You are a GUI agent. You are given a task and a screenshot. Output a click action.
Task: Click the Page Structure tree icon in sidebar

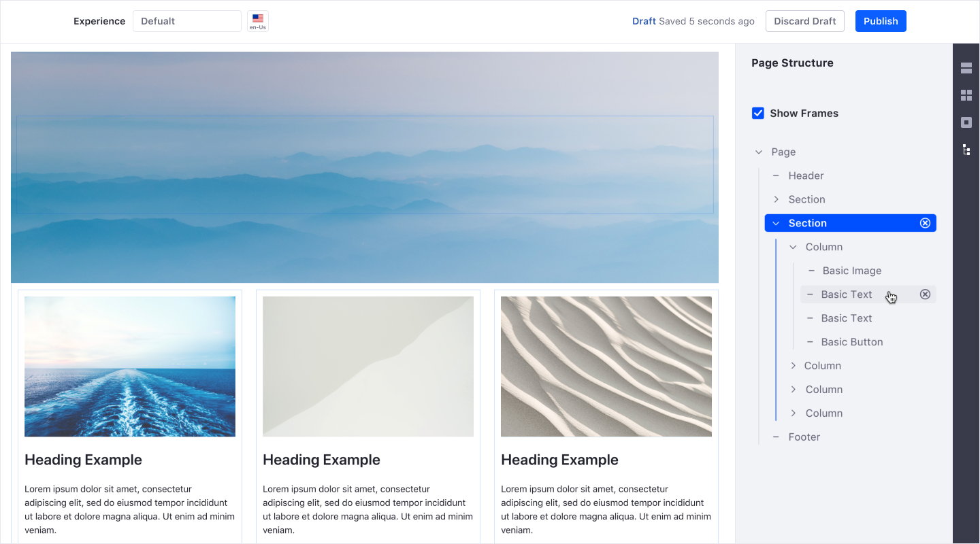966,150
